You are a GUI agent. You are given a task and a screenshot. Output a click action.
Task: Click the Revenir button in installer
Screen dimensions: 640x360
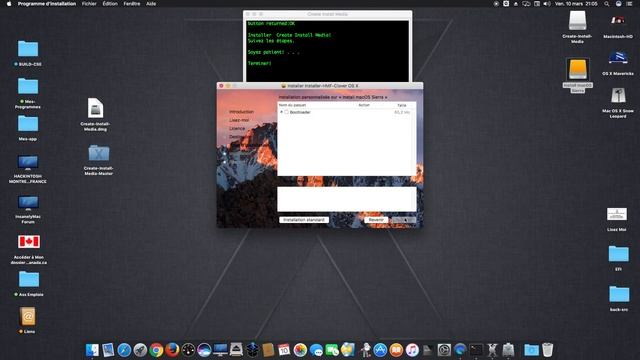point(376,220)
